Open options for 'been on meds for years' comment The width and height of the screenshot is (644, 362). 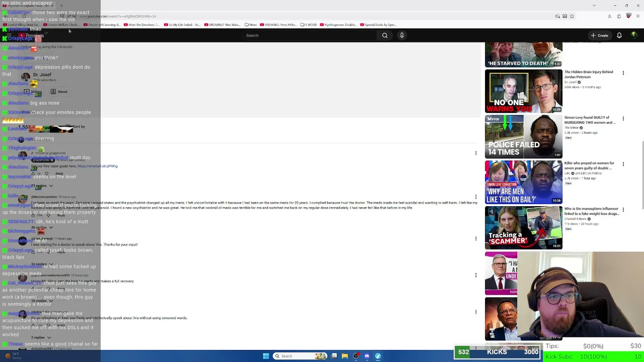click(x=476, y=197)
